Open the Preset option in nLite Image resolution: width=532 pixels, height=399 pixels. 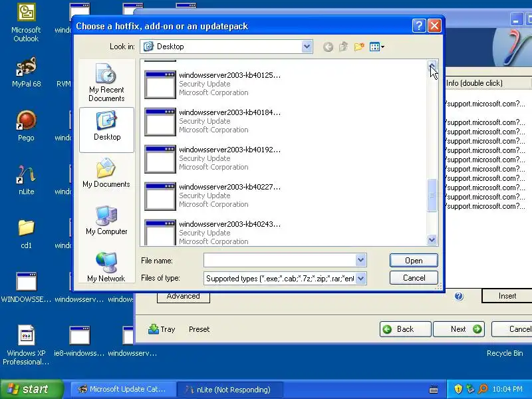coord(199,329)
